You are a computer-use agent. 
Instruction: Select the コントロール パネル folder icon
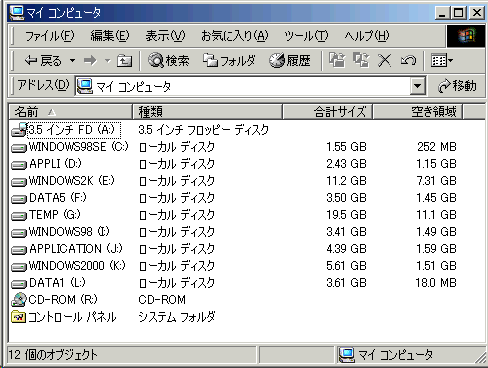(19, 317)
